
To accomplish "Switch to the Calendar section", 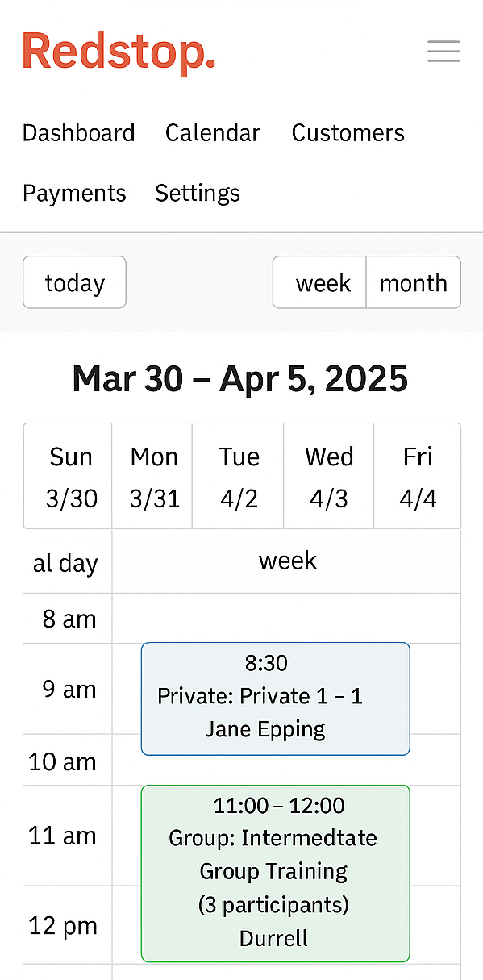I will coord(212,132).
